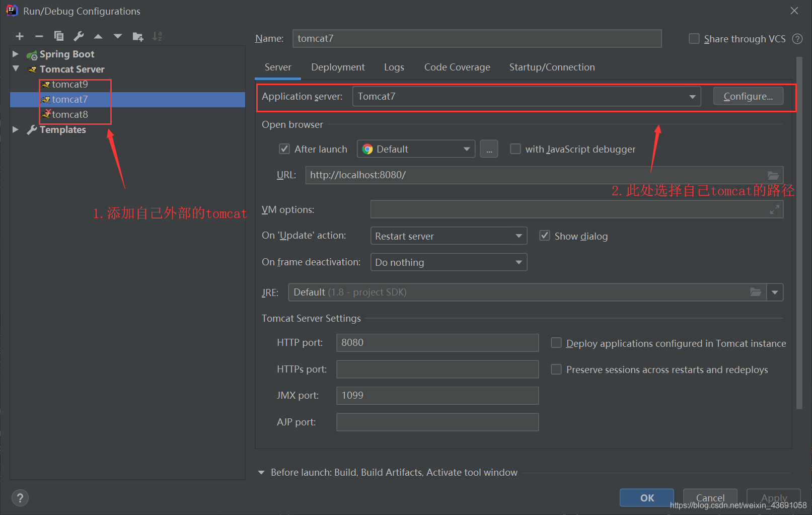This screenshot has height=515, width=812.
Task: Move configuration up with arrow icon
Action: (98, 36)
